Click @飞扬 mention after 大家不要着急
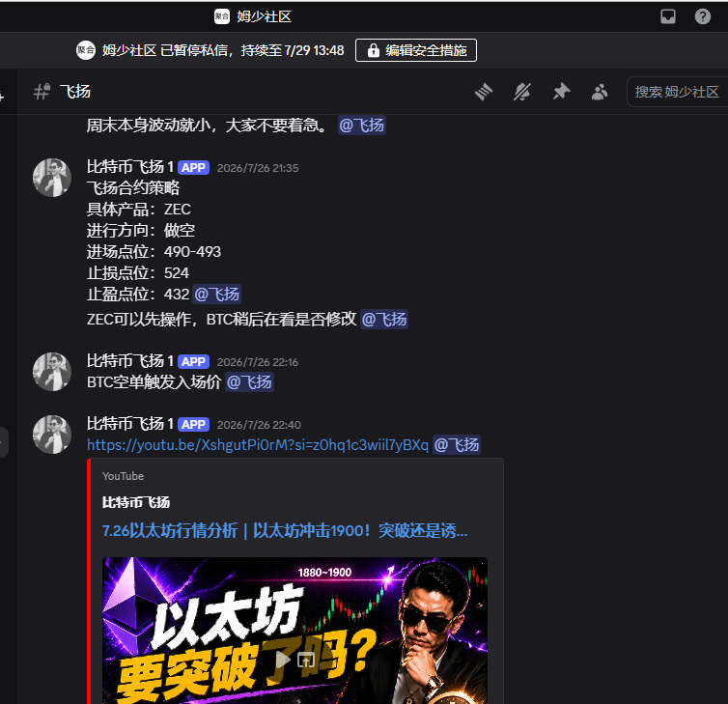Viewport: 728px width, 704px height. click(362, 126)
